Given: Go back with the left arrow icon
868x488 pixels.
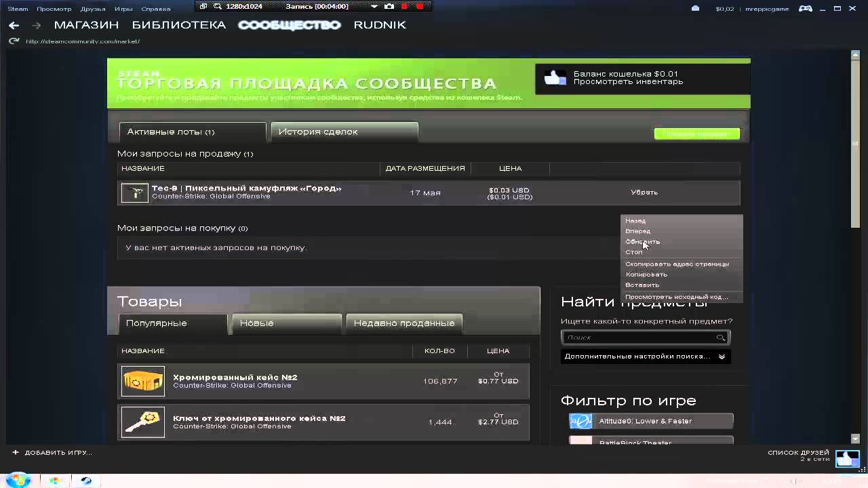Looking at the screenshot, I should point(14,25).
